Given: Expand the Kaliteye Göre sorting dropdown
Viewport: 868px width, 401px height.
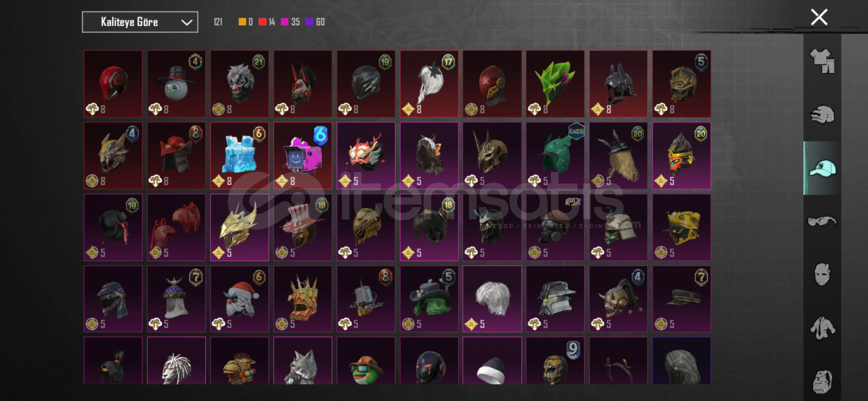Looking at the screenshot, I should [140, 22].
